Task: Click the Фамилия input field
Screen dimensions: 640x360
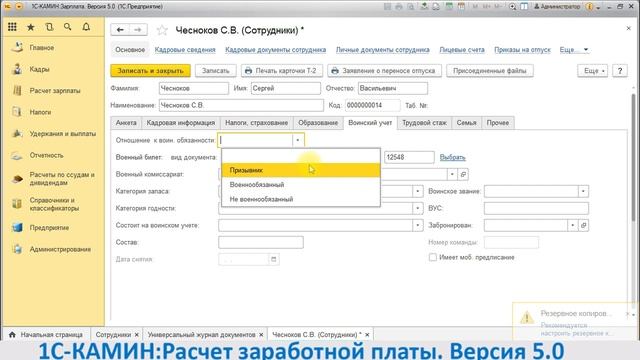Action: pos(193,89)
